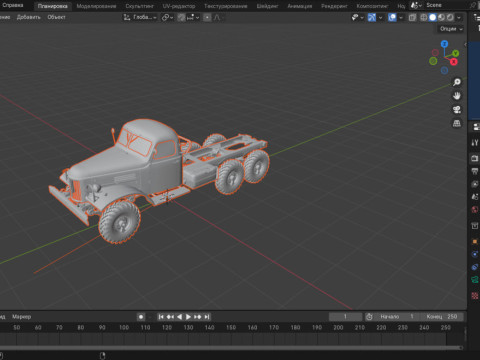Click the negative X red gizmo circle
This screenshot has height=360, width=480.
click(435, 52)
